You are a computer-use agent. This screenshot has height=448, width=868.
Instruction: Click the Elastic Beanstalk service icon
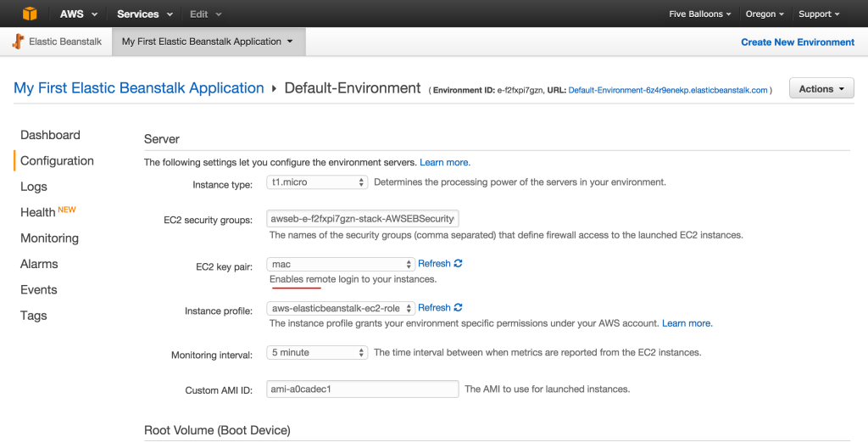[x=19, y=42]
